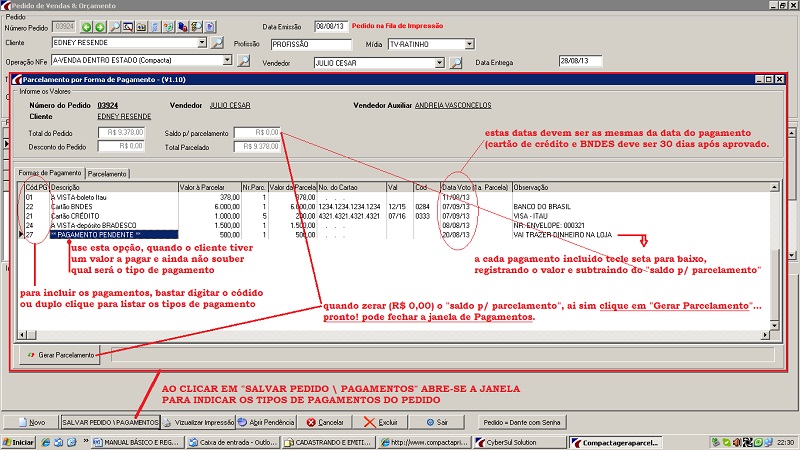
Task: Click the blue document icon in order toolbar
Action: click(155, 27)
